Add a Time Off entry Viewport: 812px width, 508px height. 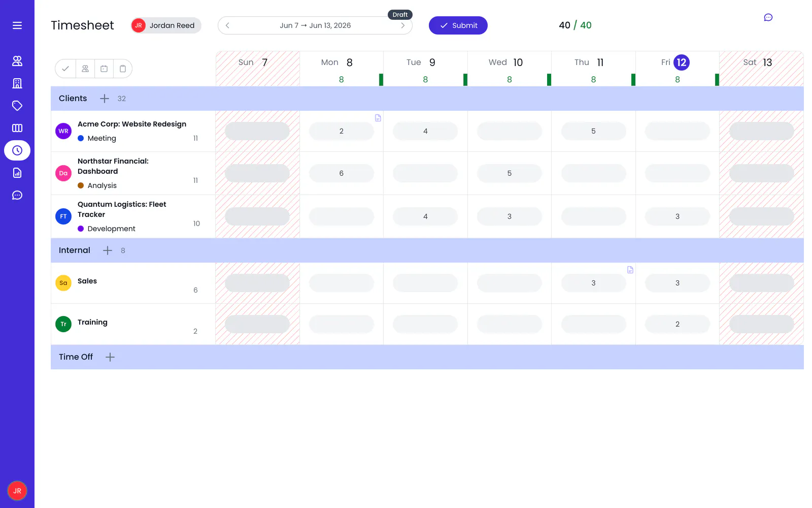pyautogui.click(x=110, y=357)
